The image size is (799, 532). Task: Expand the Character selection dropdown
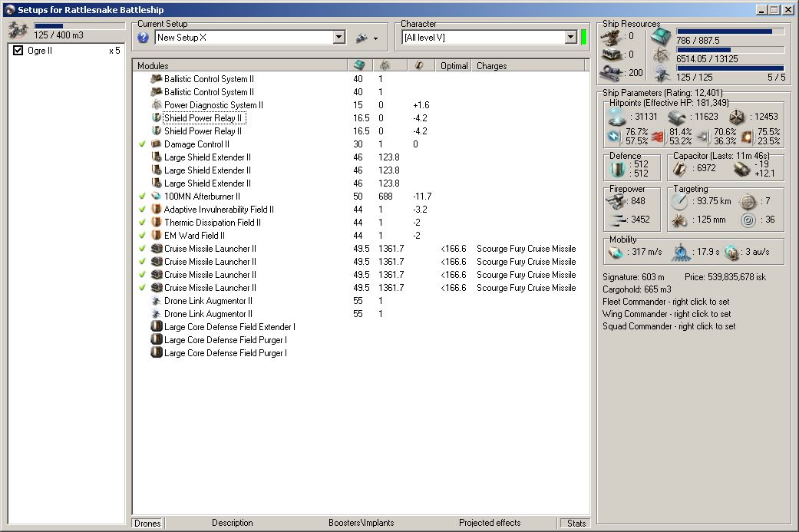(x=570, y=38)
